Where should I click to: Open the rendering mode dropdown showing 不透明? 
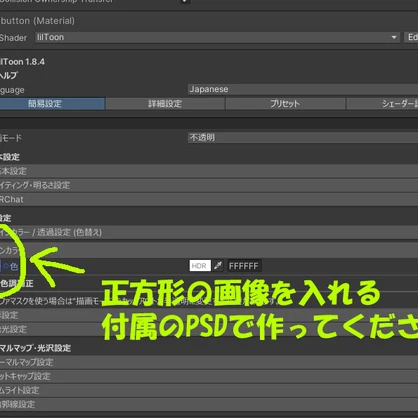pos(303,137)
